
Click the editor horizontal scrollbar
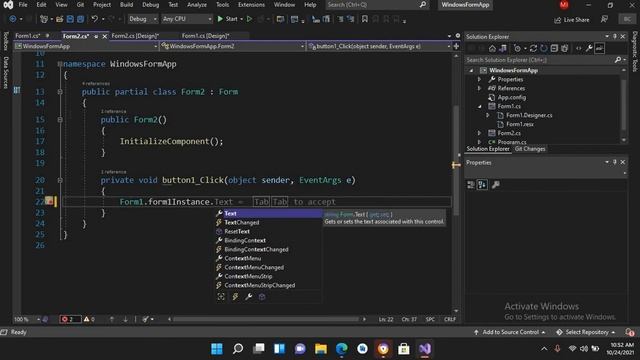tap(266, 319)
